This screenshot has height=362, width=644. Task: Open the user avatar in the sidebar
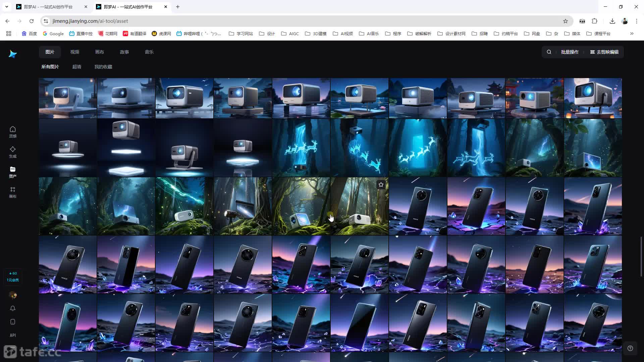[x=13, y=295]
